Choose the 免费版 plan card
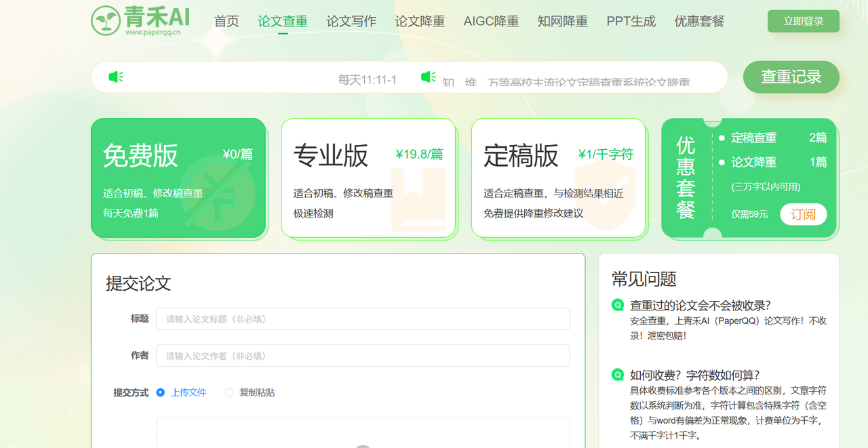The image size is (868, 448). [x=178, y=178]
